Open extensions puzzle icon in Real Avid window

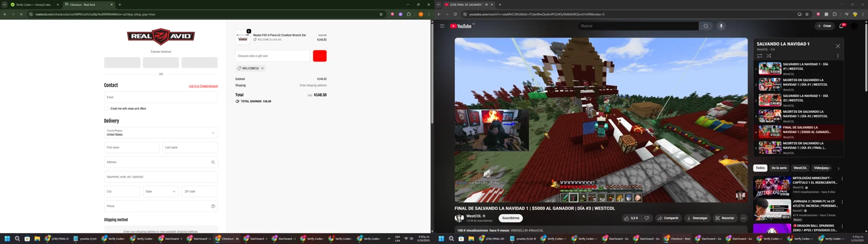click(x=409, y=14)
